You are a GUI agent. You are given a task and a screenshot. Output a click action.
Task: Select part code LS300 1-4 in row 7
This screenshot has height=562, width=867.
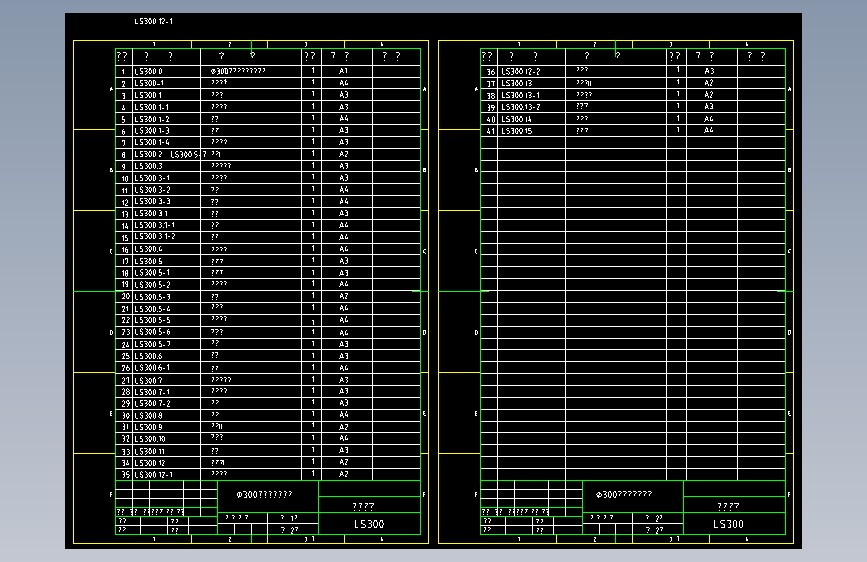pyautogui.click(x=152, y=142)
